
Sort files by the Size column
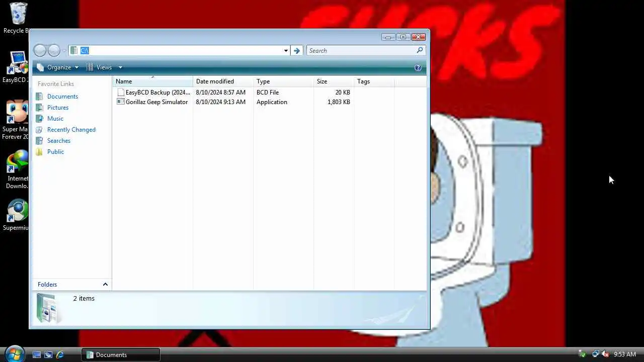pyautogui.click(x=334, y=81)
